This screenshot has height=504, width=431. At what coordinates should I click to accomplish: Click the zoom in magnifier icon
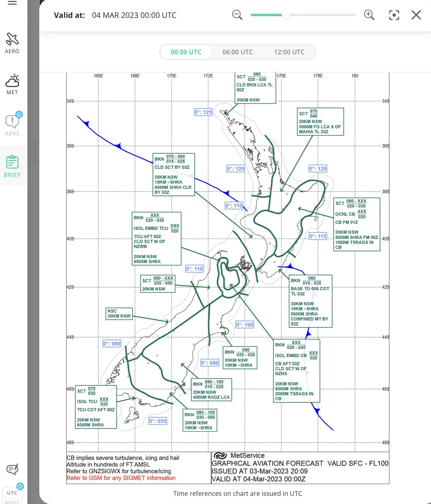click(369, 15)
